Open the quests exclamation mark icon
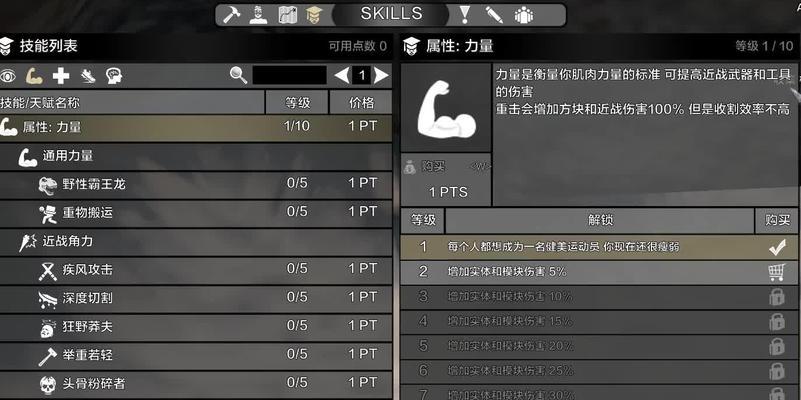 click(x=464, y=14)
